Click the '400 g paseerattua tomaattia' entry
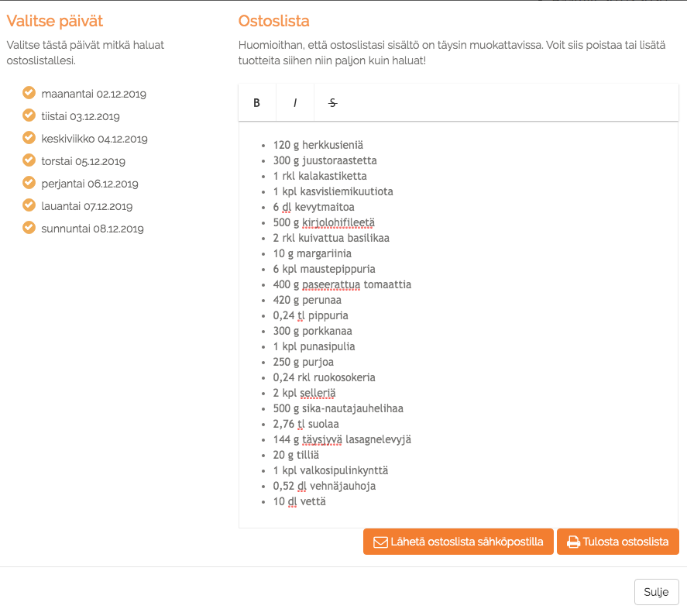The width and height of the screenshot is (687, 616). (x=342, y=284)
